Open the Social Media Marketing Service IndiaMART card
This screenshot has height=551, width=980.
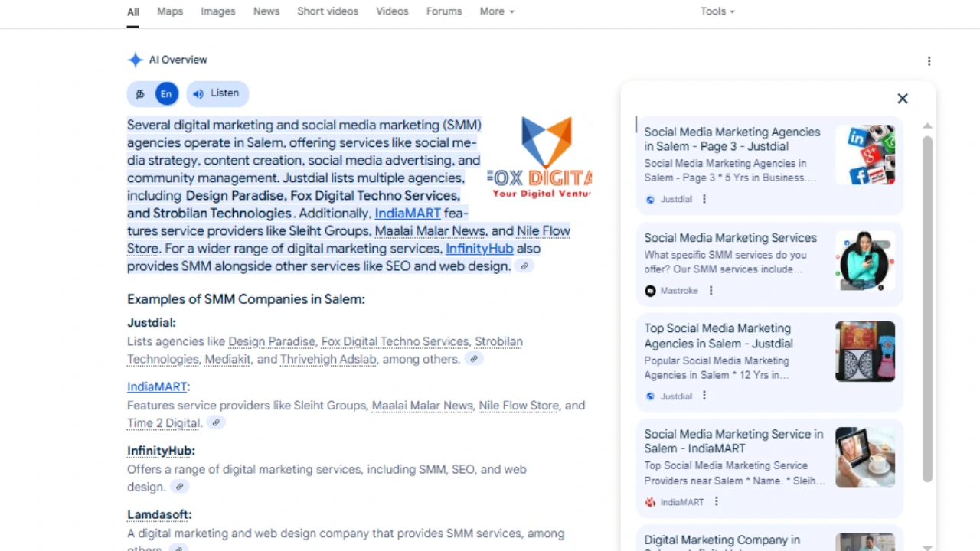tap(769, 468)
